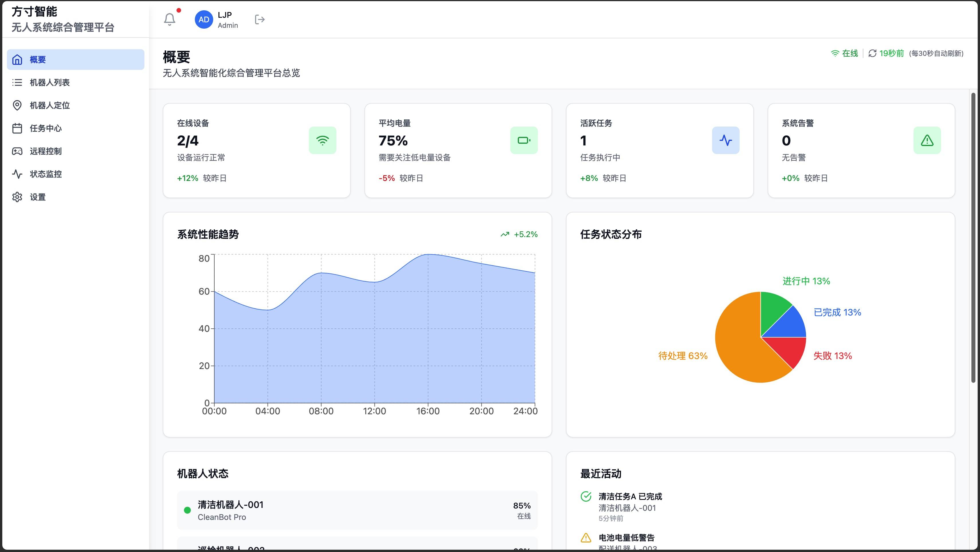
Task: Click the AD user avatar
Action: pos(203,19)
